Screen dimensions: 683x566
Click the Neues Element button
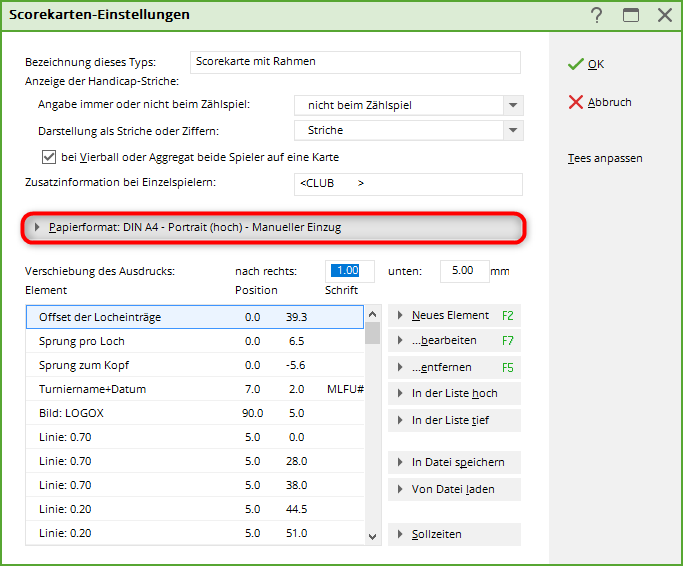tap(454, 315)
